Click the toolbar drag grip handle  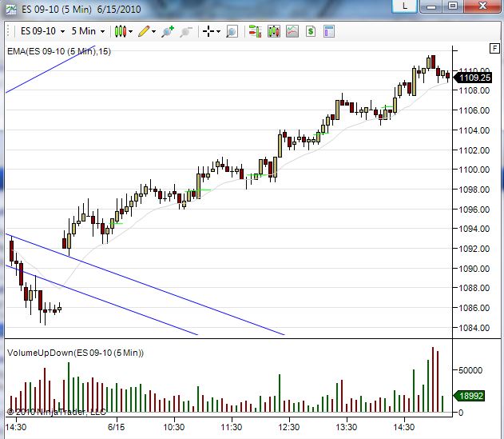pyautogui.click(x=9, y=31)
